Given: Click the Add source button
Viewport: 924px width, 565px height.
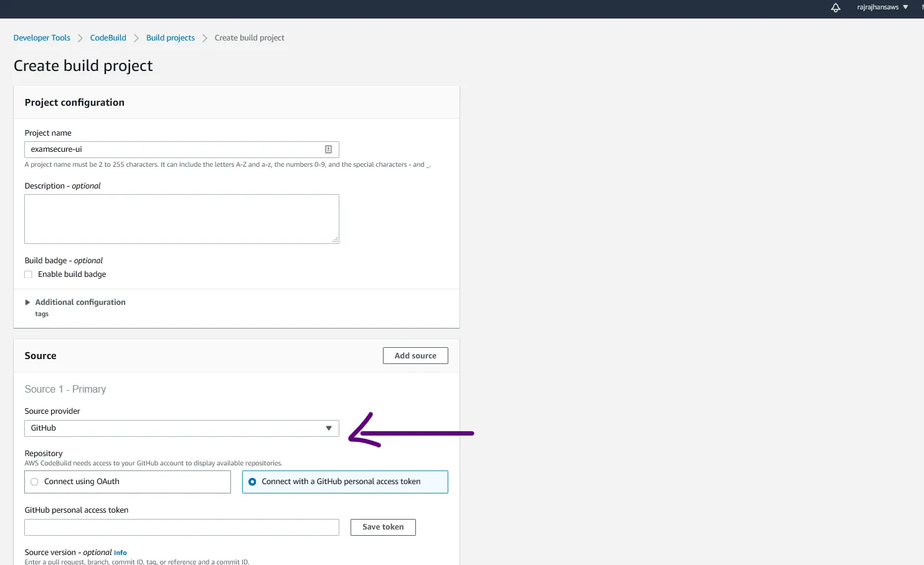Looking at the screenshot, I should click(415, 355).
